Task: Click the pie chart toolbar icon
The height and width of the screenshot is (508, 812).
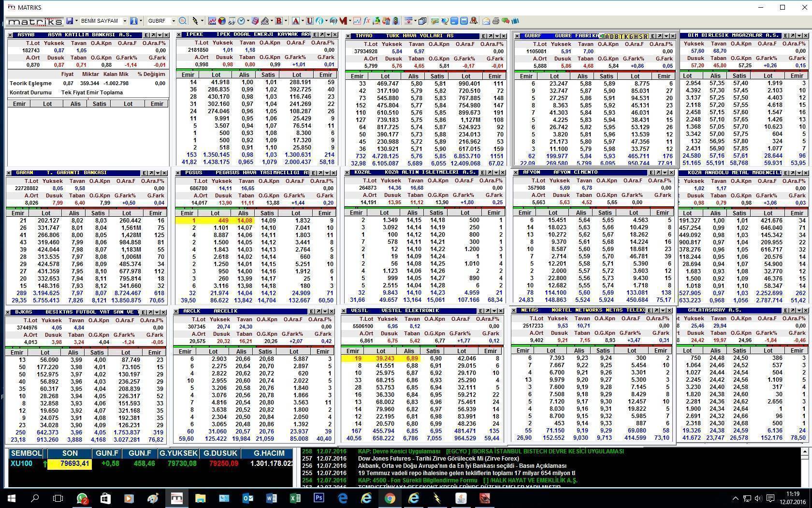Action: (222, 21)
